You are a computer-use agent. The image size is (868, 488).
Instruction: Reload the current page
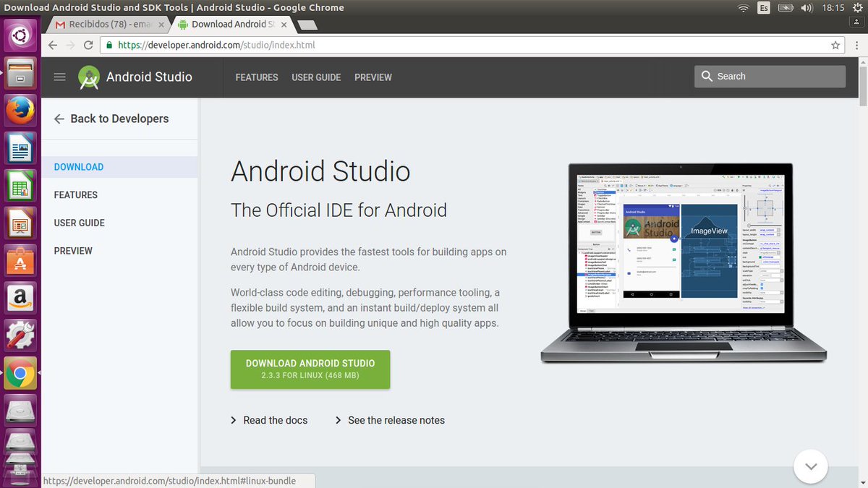[x=88, y=44]
